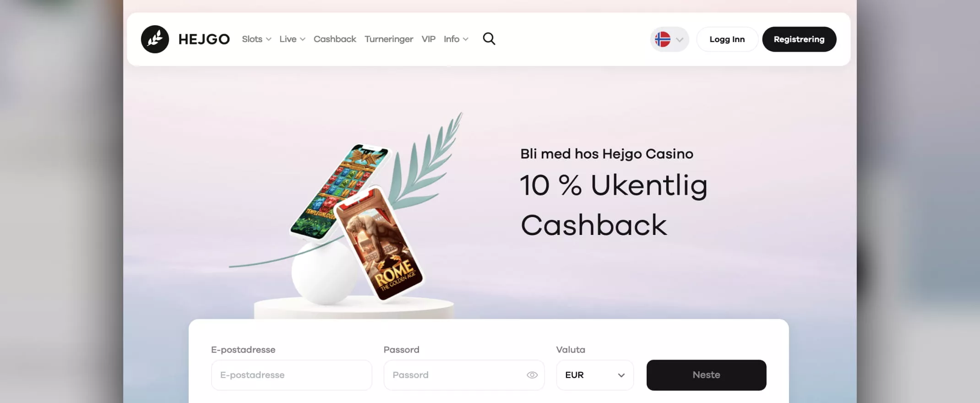Viewport: 980px width, 403px height.
Task: Open the Turneringer menu item
Action: click(389, 39)
